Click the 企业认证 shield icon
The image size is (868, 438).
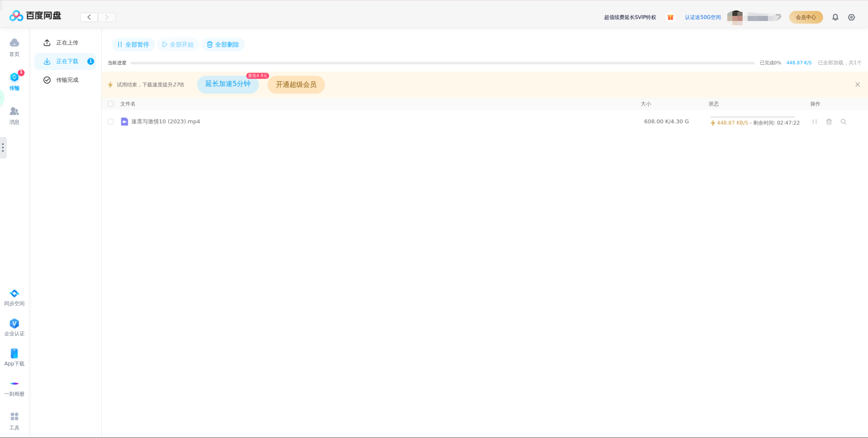(x=14, y=324)
